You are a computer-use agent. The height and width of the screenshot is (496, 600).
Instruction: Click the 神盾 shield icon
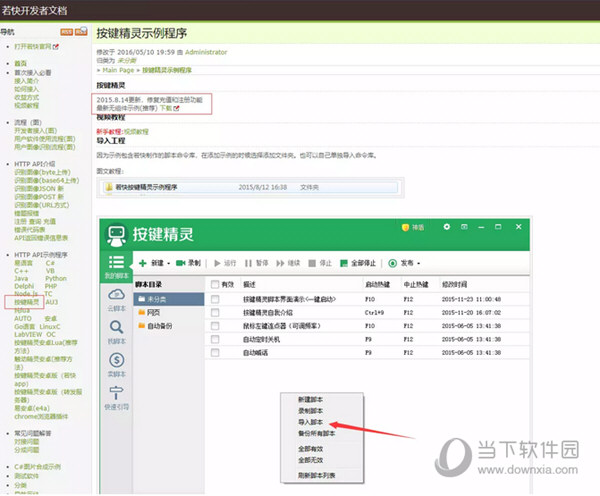point(405,227)
